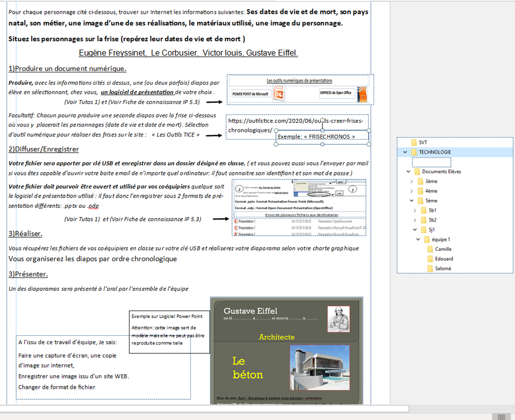The image size is (515, 420).
Task: Click the heading '2)Diffuser/Enregistrer'
Action: coord(44,149)
